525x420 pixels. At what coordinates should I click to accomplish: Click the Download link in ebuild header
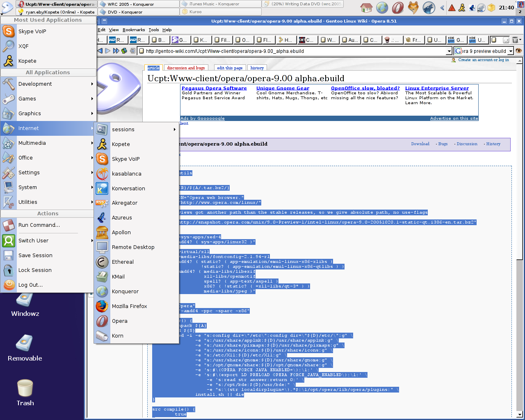(x=420, y=144)
